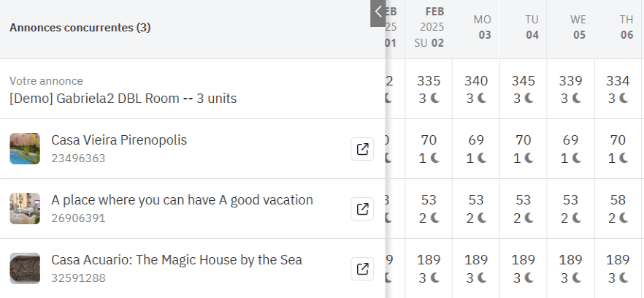Screen dimensions: 644x298
Task: Select the TH 06 date column header
Action: pyautogui.click(x=625, y=27)
